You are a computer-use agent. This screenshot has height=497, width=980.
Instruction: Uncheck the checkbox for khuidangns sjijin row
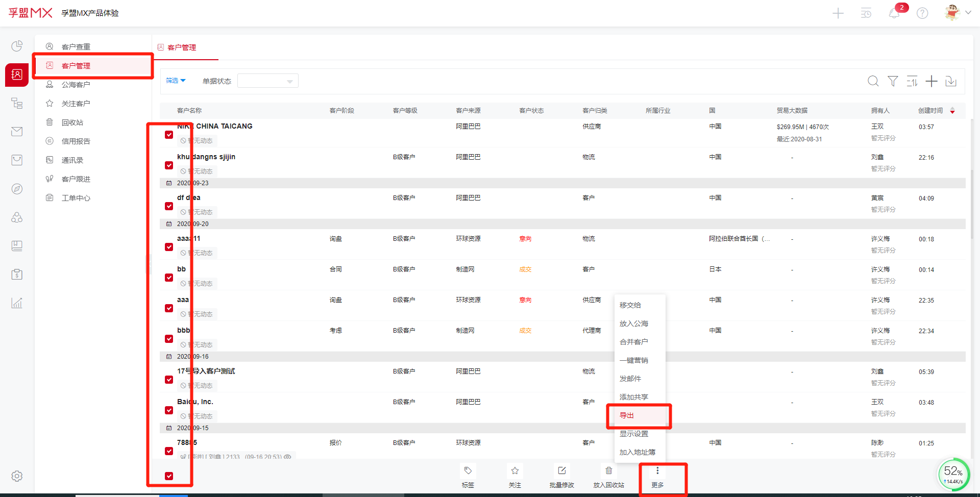169,165
